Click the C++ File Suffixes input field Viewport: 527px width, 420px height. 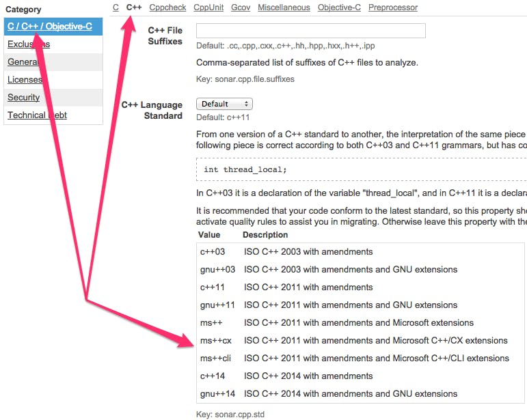311,31
